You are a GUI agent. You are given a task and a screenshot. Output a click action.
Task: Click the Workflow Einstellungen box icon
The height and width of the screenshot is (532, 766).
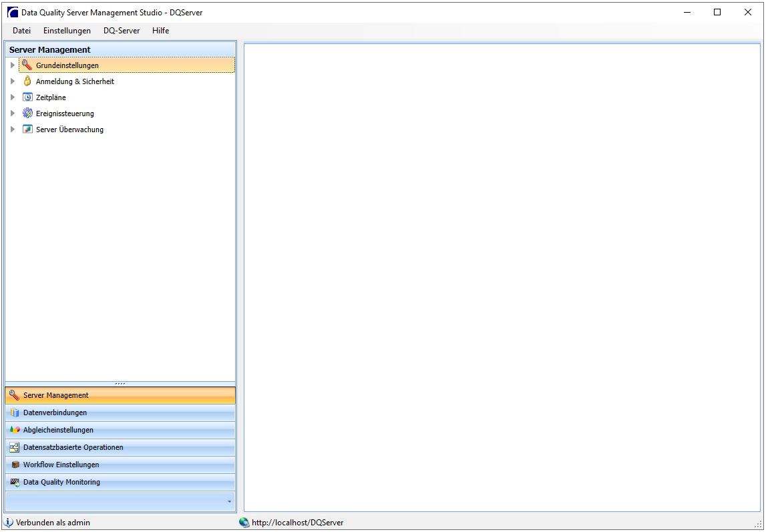coord(15,465)
